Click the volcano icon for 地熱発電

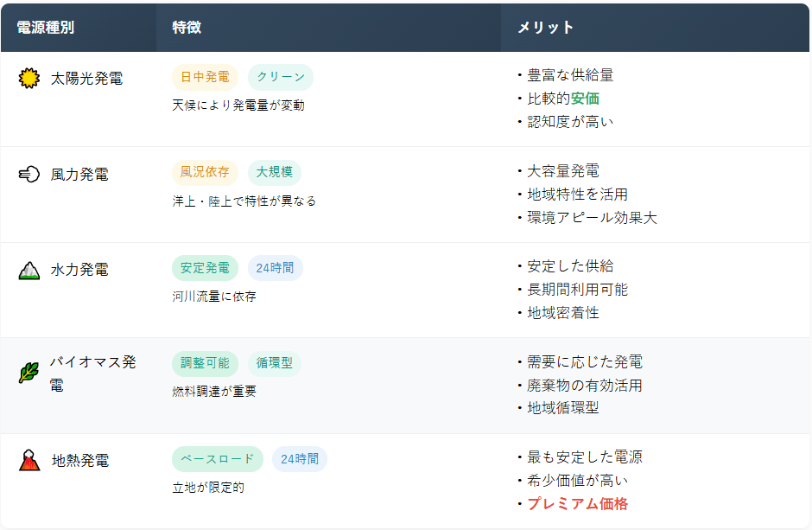tap(29, 461)
